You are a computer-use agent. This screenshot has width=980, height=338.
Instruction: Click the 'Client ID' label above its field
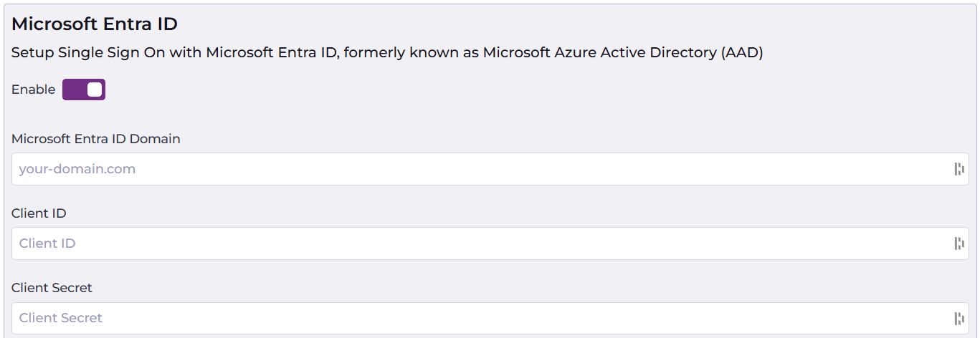point(39,213)
